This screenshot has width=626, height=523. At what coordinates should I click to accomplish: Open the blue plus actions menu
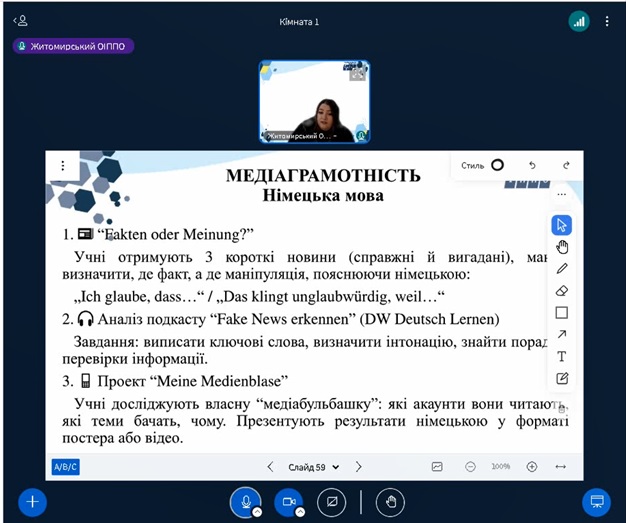click(x=32, y=501)
